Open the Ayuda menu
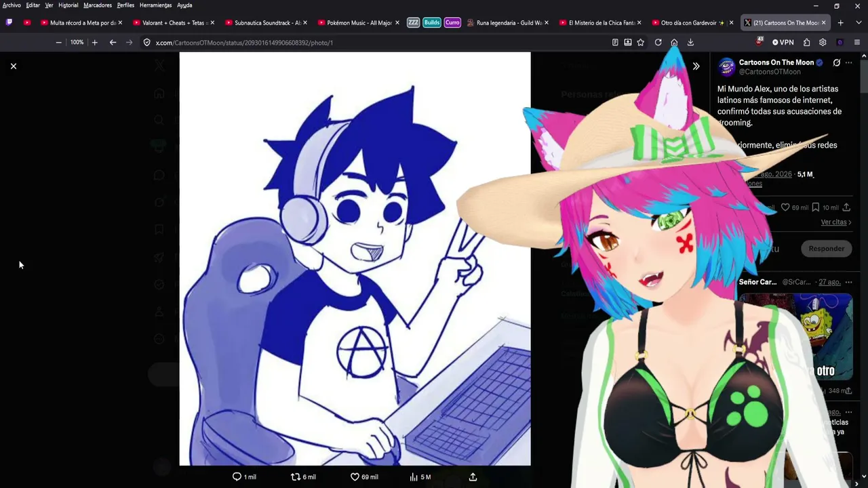868x488 pixels. pyautogui.click(x=184, y=5)
